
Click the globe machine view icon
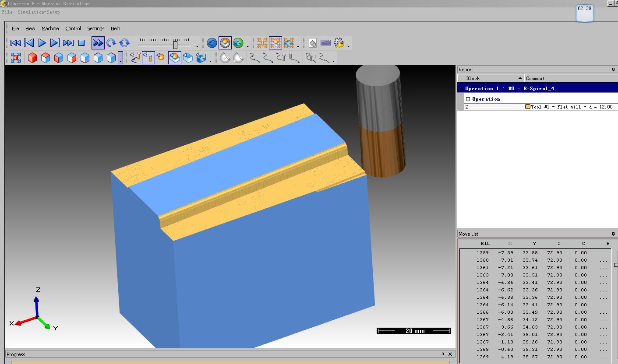[238, 43]
